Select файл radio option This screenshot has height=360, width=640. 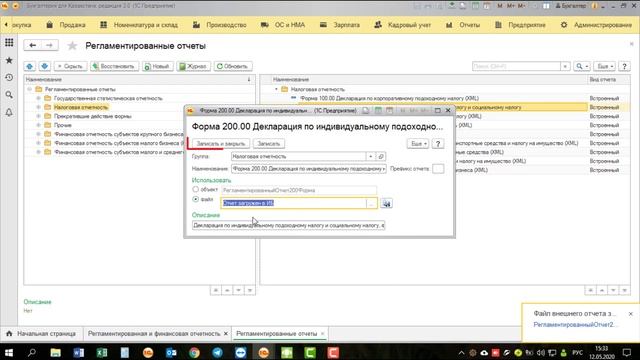[196, 199]
